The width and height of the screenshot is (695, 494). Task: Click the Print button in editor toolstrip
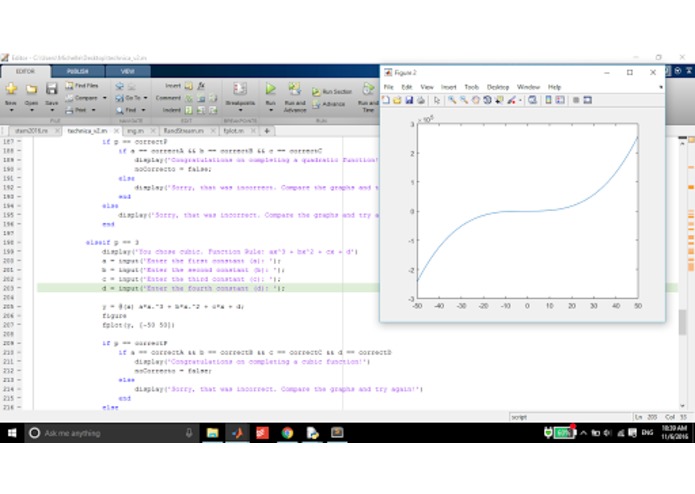click(76, 110)
